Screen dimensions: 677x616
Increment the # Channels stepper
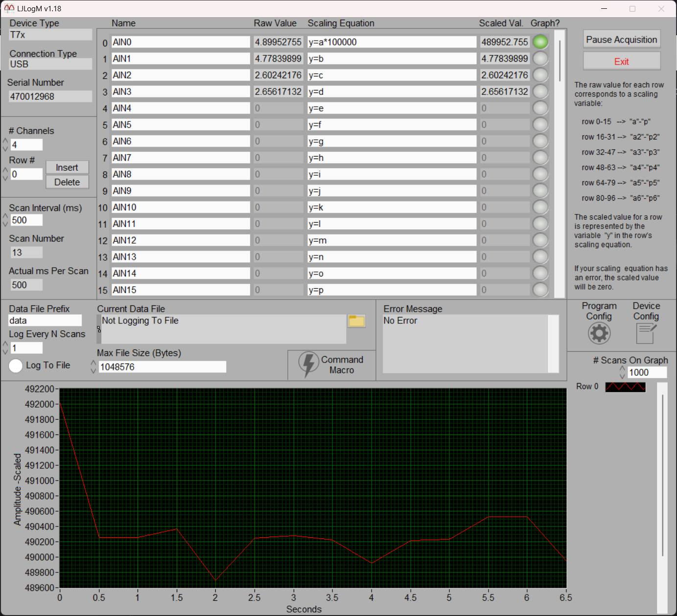coord(5,141)
